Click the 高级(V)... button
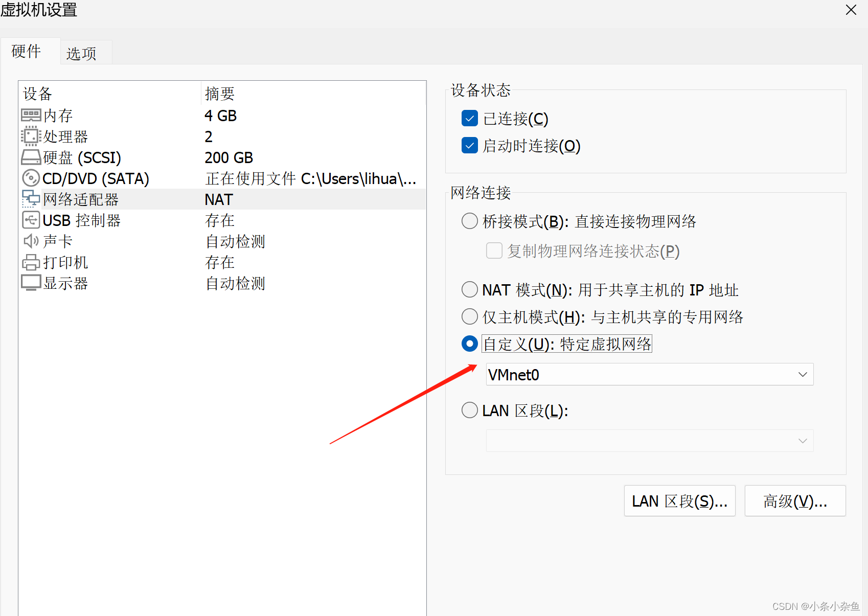The width and height of the screenshot is (868, 616). click(795, 501)
